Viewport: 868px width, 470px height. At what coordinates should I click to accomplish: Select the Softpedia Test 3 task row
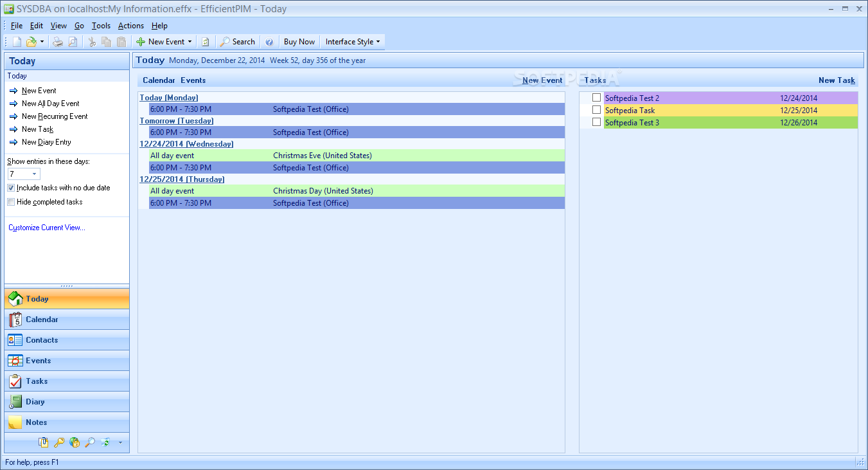tap(731, 122)
